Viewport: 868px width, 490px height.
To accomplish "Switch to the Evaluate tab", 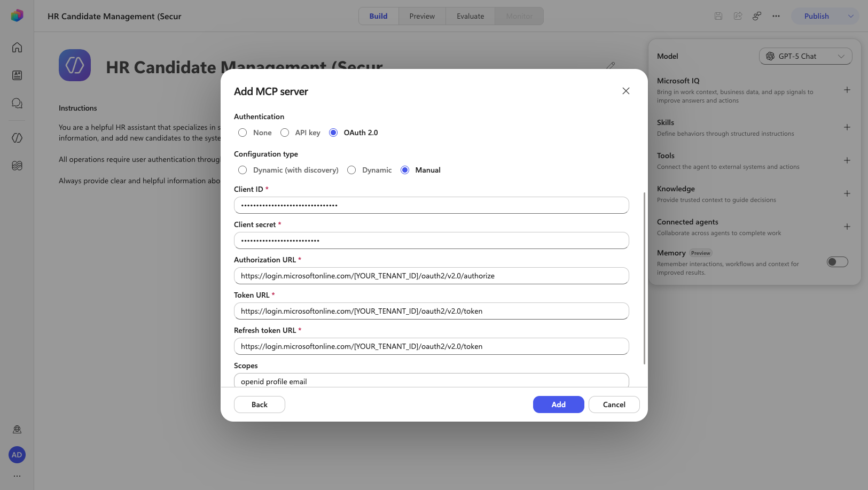I will pos(471,16).
